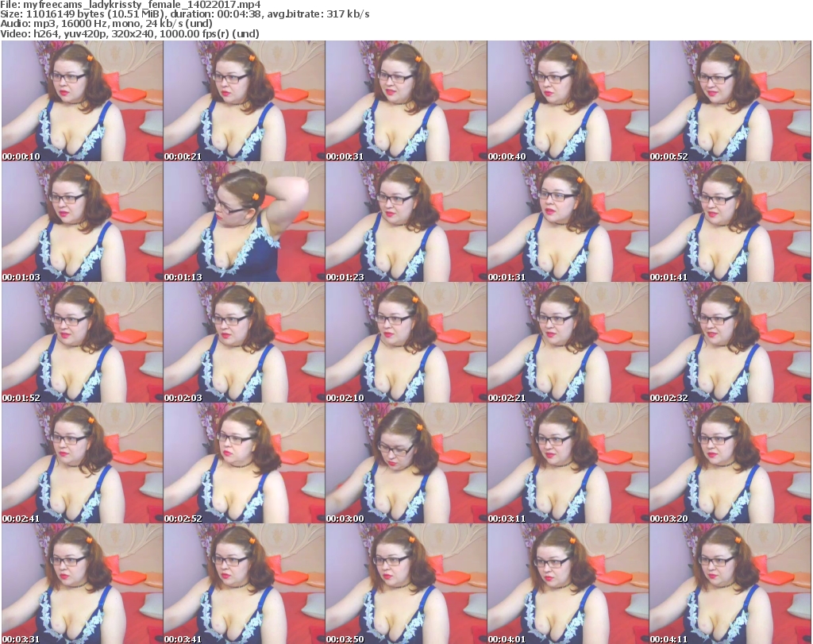Open the thumbnail stamped 00:03:50

(406, 584)
